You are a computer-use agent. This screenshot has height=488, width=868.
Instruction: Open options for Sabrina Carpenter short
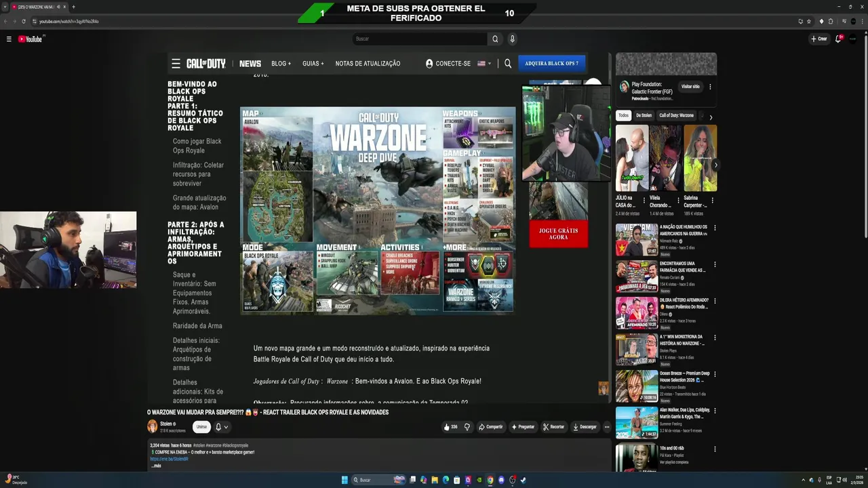pyautogui.click(x=712, y=201)
